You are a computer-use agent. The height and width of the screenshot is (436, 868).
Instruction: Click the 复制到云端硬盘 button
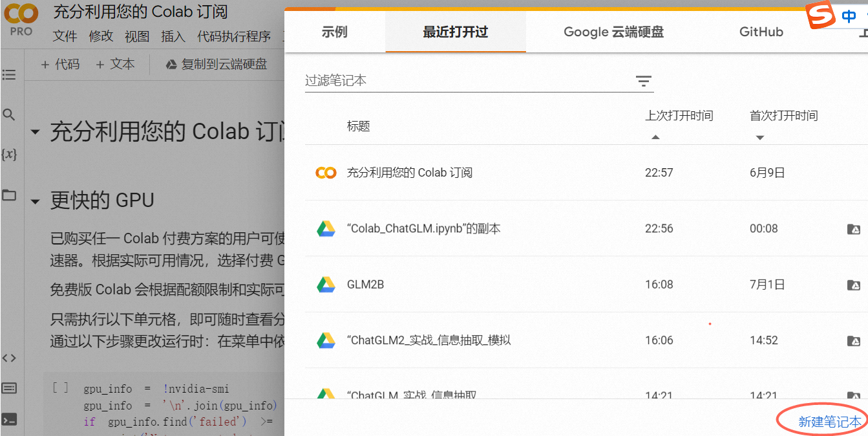[217, 64]
